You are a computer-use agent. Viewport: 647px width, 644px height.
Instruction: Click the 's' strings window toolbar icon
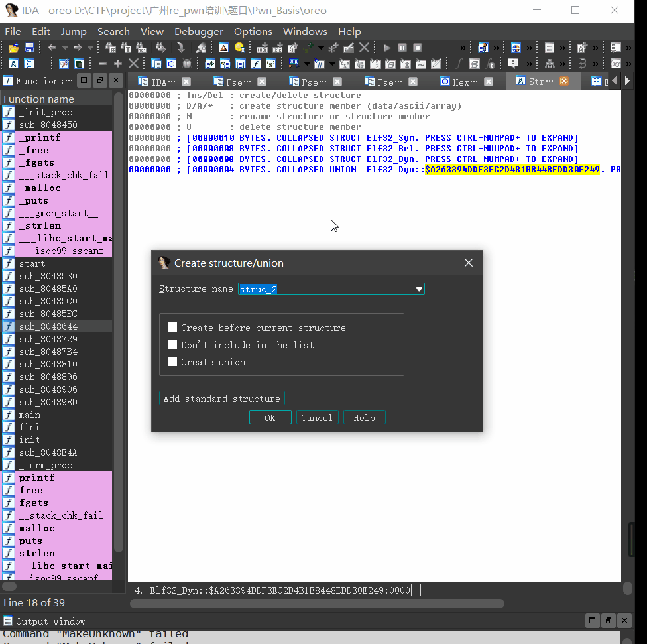[270, 64]
